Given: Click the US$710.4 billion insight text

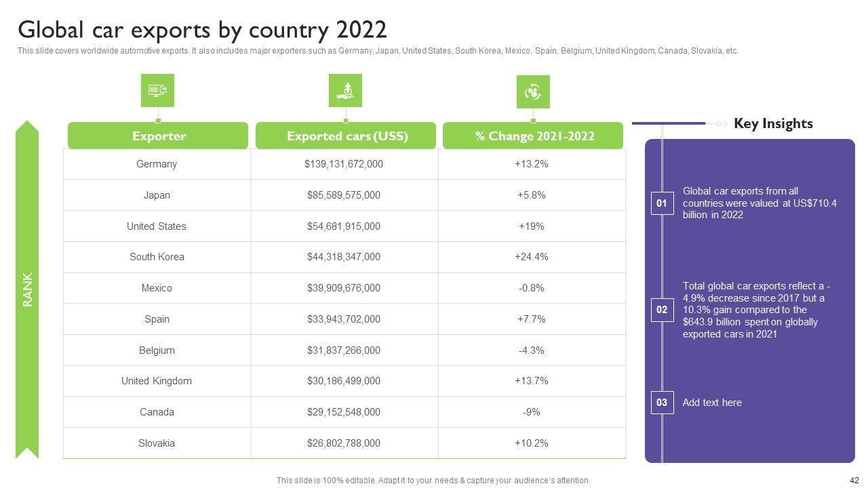Looking at the screenshot, I should 759,203.
